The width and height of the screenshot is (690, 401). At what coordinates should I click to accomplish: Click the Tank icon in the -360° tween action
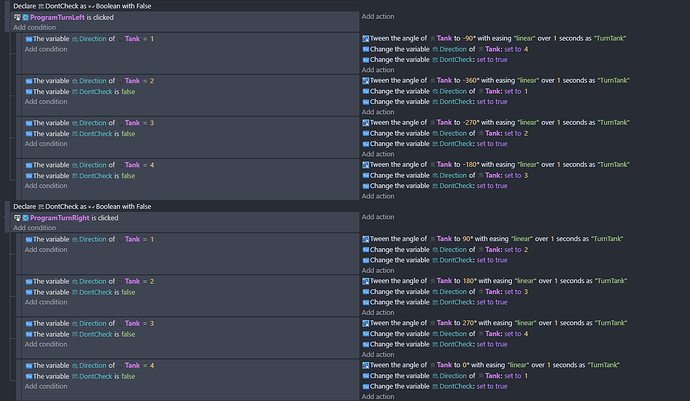[431, 80]
